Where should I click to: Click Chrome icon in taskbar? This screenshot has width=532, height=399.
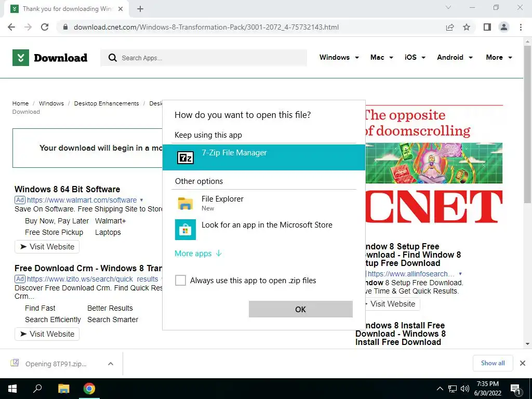89,389
